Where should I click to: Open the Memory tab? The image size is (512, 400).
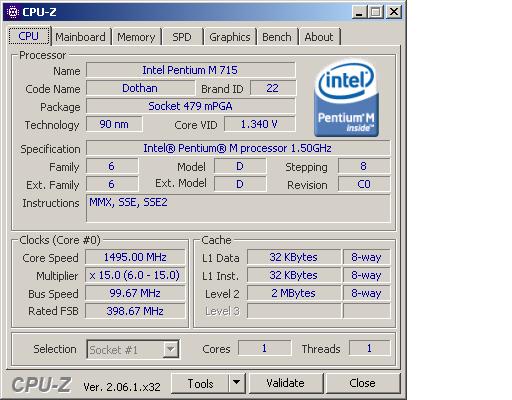pos(136,37)
